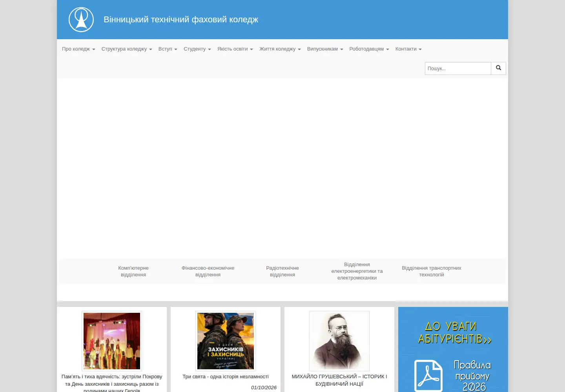Screen dimensions: 565x392
Task: Open the Про коледж dropdown menu
Action: (x=78, y=49)
